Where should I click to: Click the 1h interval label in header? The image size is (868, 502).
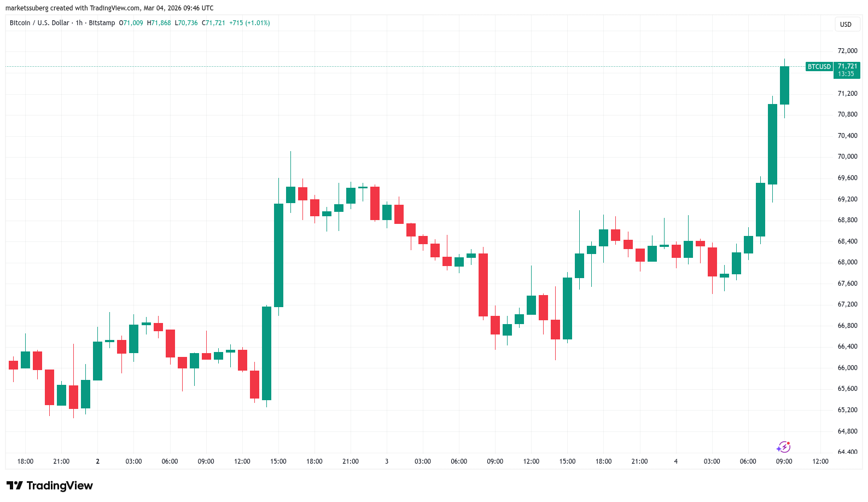click(79, 23)
